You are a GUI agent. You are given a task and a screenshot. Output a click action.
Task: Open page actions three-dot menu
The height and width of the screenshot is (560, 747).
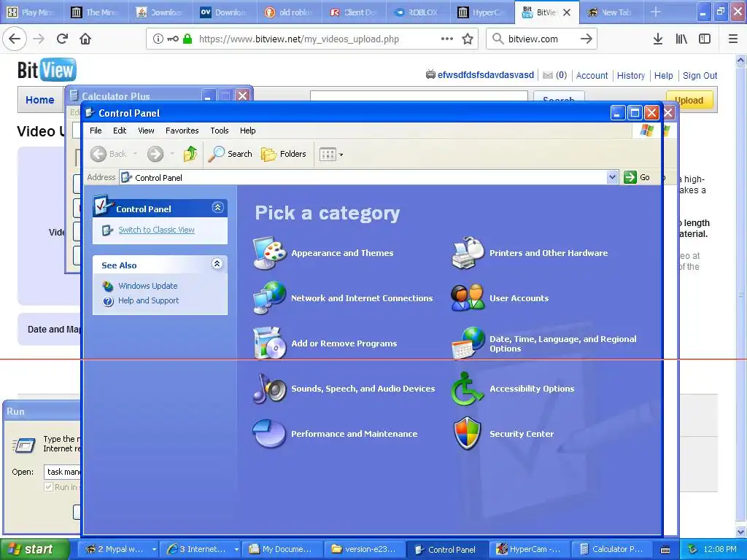tap(447, 39)
